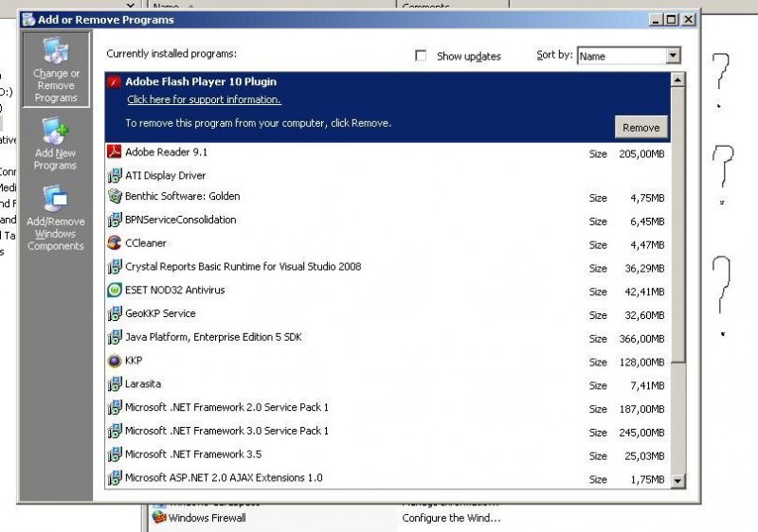The image size is (758, 532).
Task: Click the ATI Display Driver icon
Action: (114, 175)
